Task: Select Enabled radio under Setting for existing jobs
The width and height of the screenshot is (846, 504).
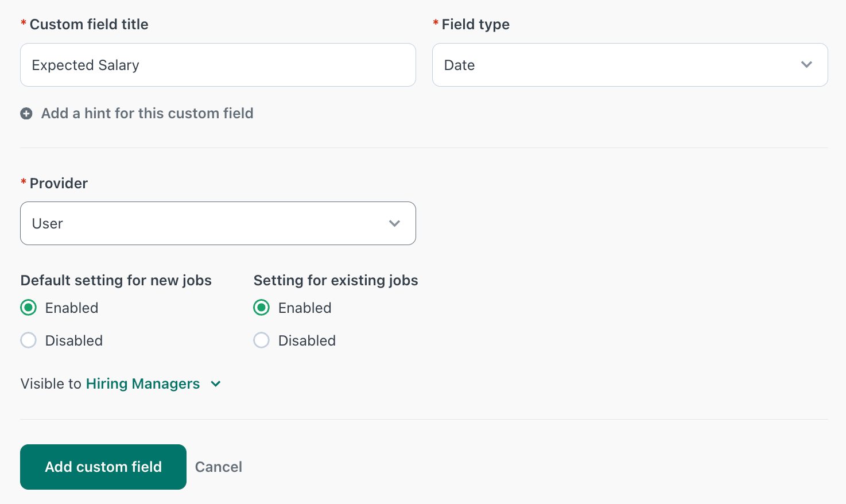Action: coord(262,308)
